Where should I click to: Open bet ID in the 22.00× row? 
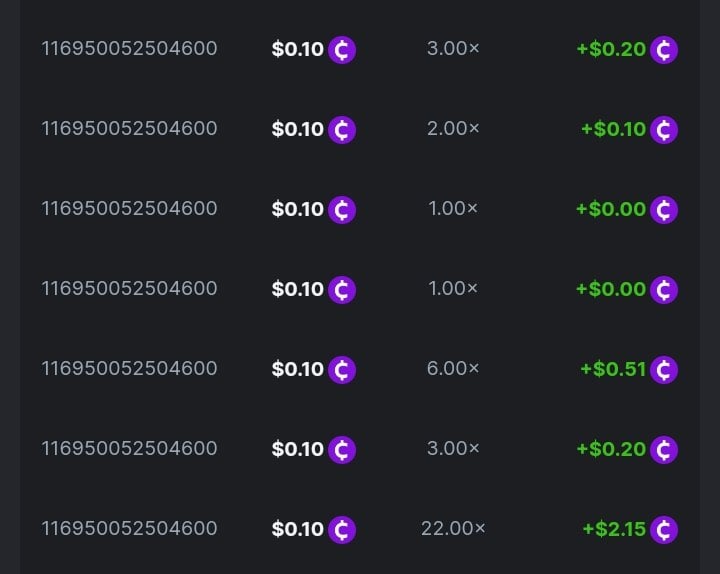pos(129,528)
